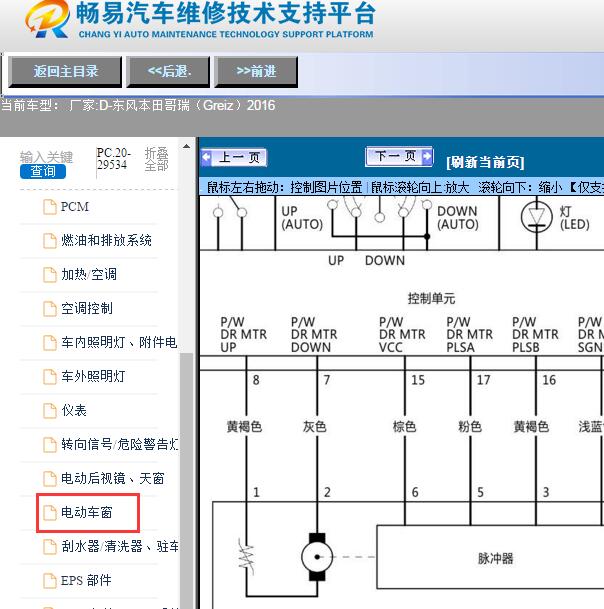The height and width of the screenshot is (609, 604).
Task: Click the PC.20-29534 text
Action: (x=113, y=158)
